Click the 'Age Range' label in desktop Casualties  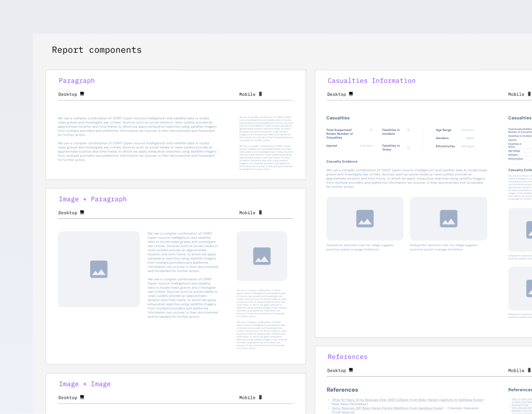[443, 130]
